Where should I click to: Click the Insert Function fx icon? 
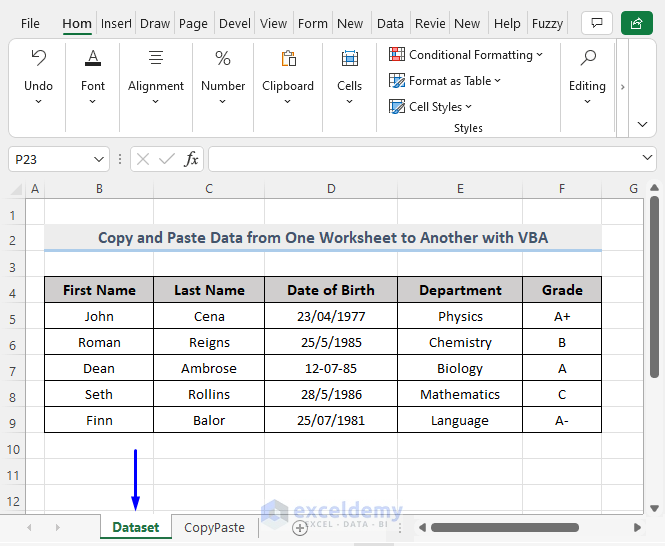[x=191, y=159]
